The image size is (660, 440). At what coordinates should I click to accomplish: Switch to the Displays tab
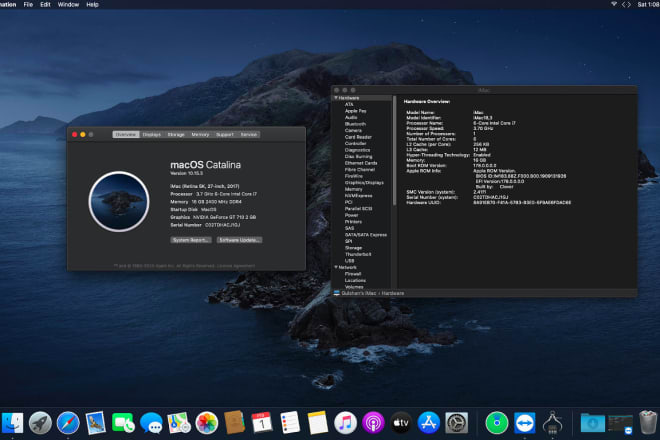pyautogui.click(x=152, y=135)
